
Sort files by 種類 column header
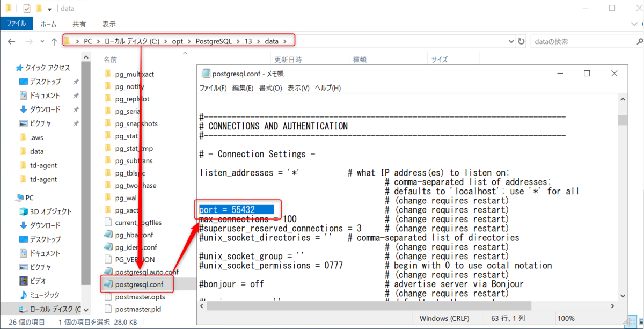click(x=359, y=60)
